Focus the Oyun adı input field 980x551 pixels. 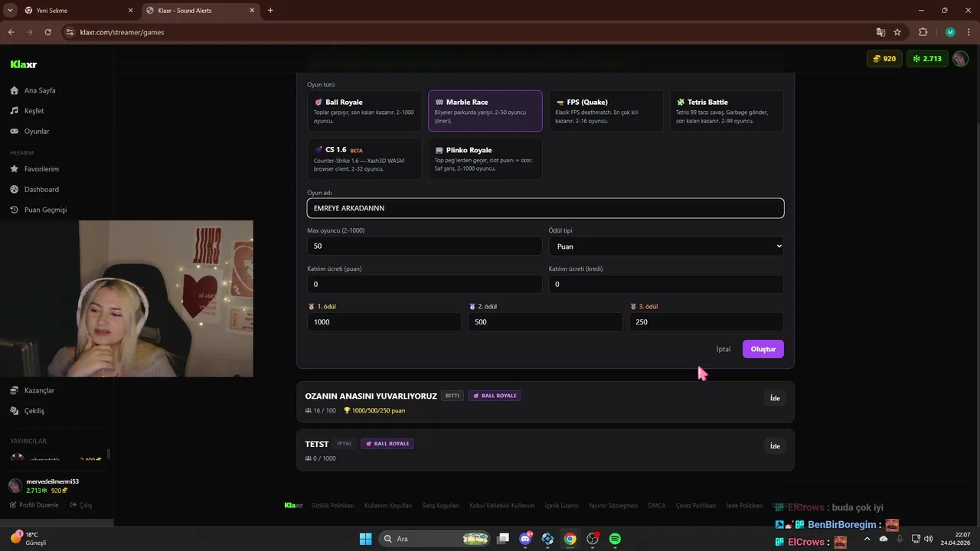click(545, 208)
